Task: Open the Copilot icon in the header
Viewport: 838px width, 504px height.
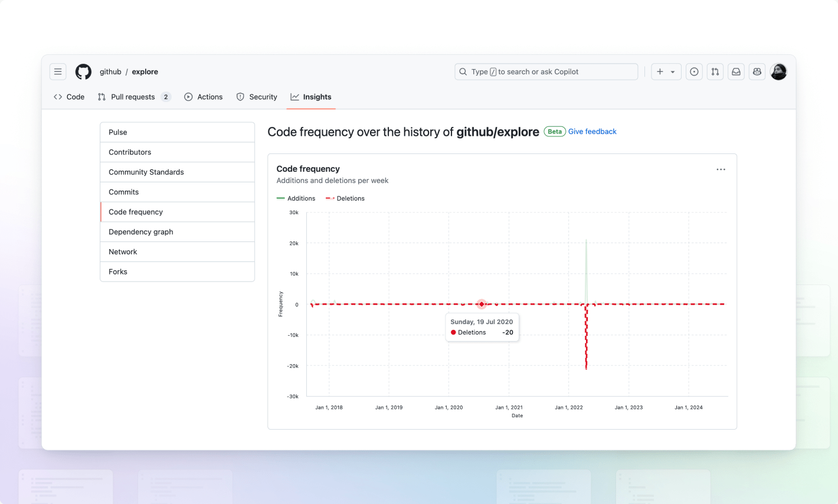Action: [757, 71]
